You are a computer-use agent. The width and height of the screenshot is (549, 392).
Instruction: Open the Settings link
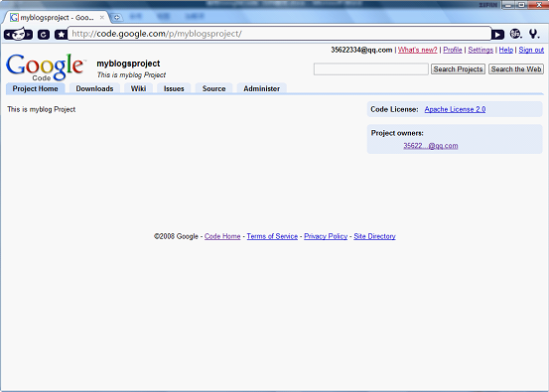480,50
